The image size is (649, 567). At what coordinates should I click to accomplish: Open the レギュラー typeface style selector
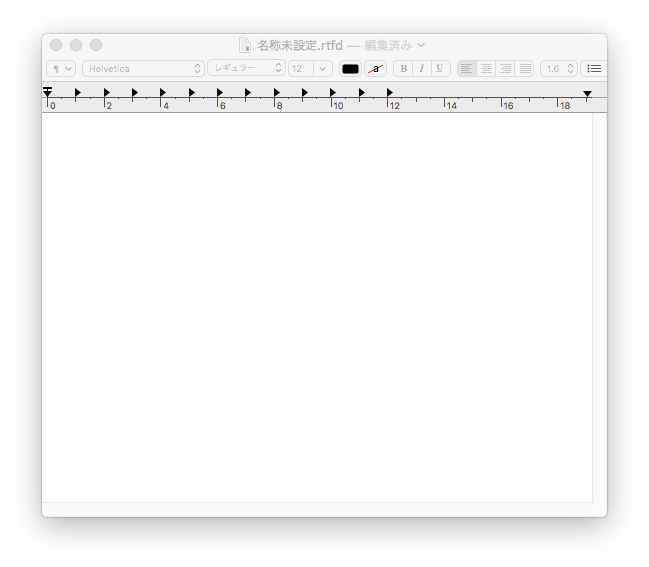pyautogui.click(x=246, y=68)
